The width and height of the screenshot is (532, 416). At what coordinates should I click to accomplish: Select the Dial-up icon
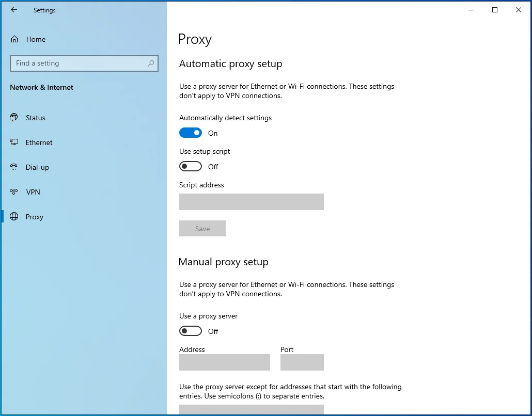pyautogui.click(x=14, y=167)
